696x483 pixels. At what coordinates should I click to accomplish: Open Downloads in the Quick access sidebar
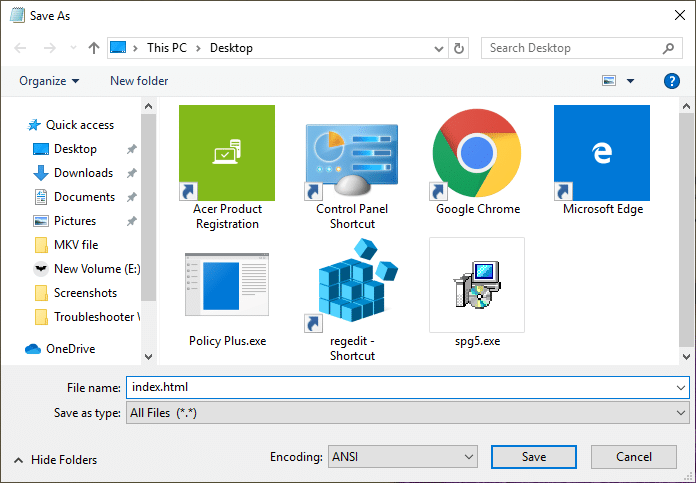coord(83,173)
